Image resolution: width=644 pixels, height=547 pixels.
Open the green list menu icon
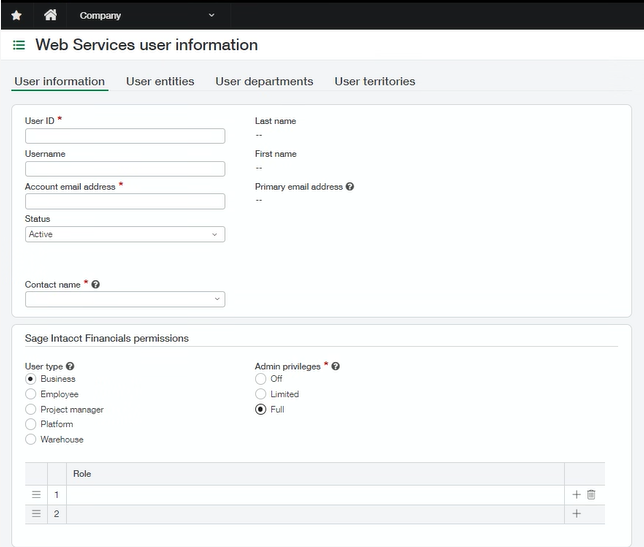(x=19, y=45)
